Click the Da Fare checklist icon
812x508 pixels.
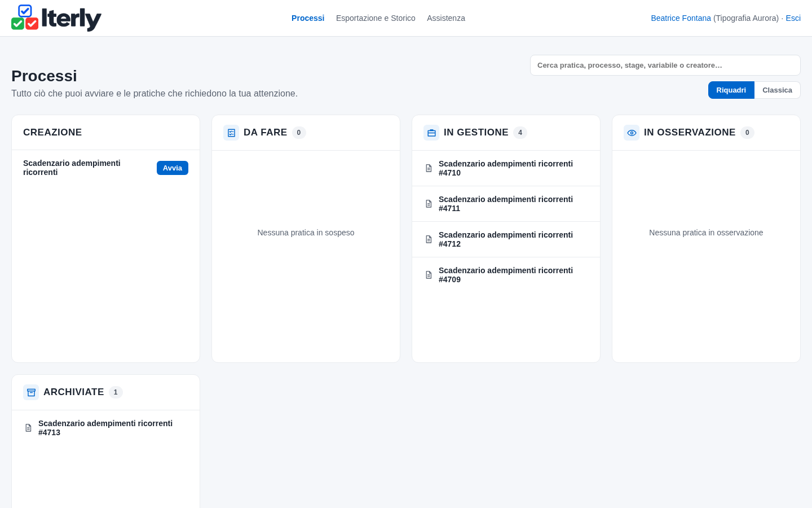[231, 133]
